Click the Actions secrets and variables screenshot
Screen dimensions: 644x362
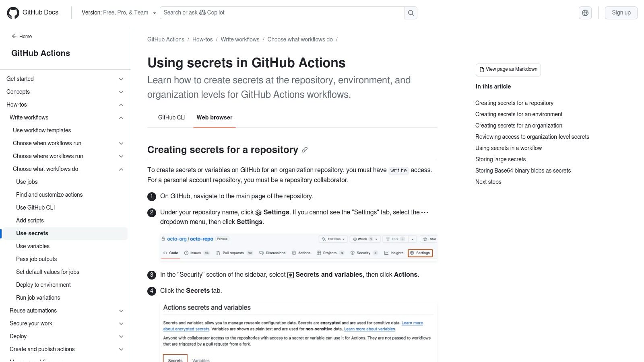[298, 332]
